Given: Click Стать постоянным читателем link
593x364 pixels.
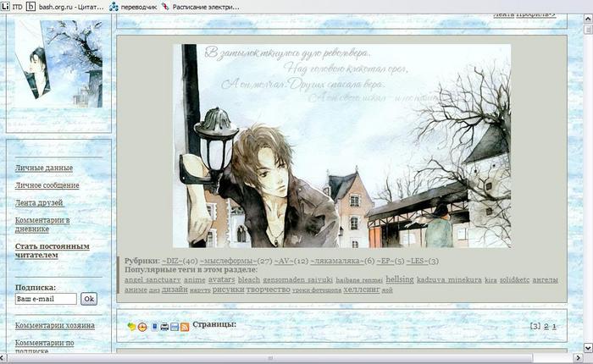Looking at the screenshot, I should click(53, 251).
